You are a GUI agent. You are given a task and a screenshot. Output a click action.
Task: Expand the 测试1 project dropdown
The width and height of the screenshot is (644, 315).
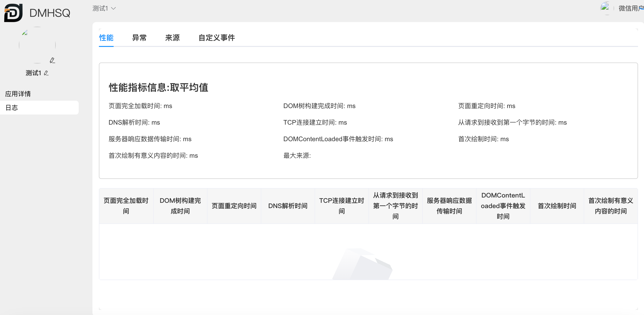[x=104, y=9]
